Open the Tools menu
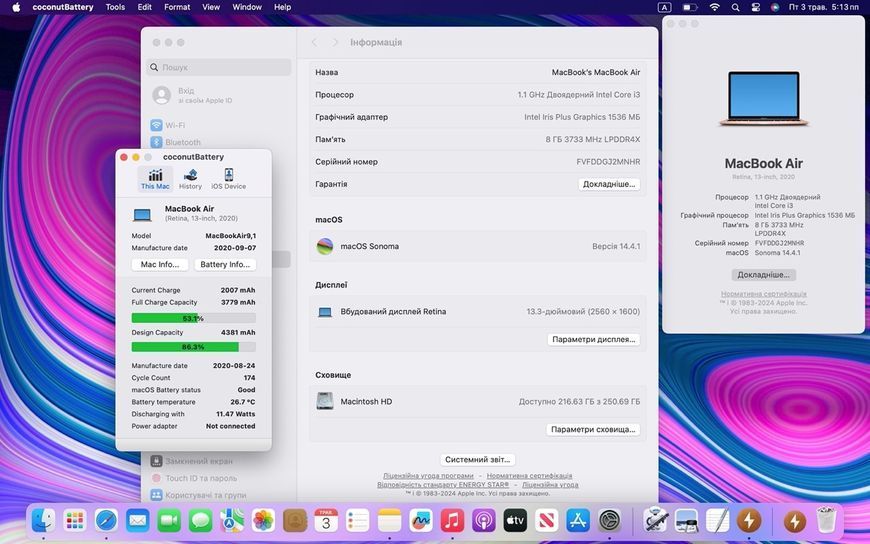870x544 pixels. click(115, 7)
